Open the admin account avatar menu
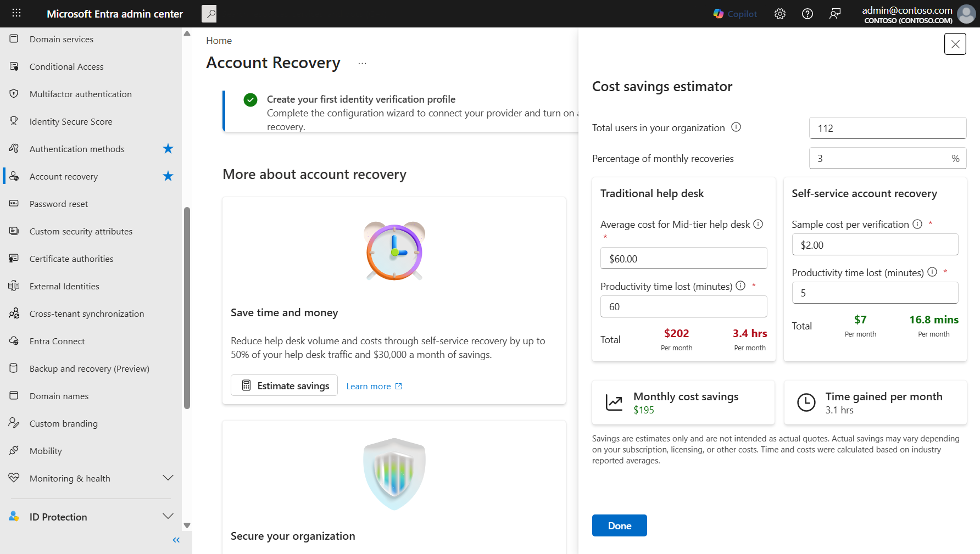The width and height of the screenshot is (980, 554). 966,14
